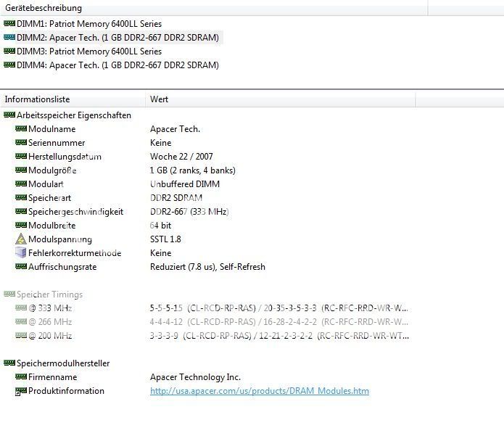Click the Modulname value Apacer Tech.

pyautogui.click(x=175, y=129)
